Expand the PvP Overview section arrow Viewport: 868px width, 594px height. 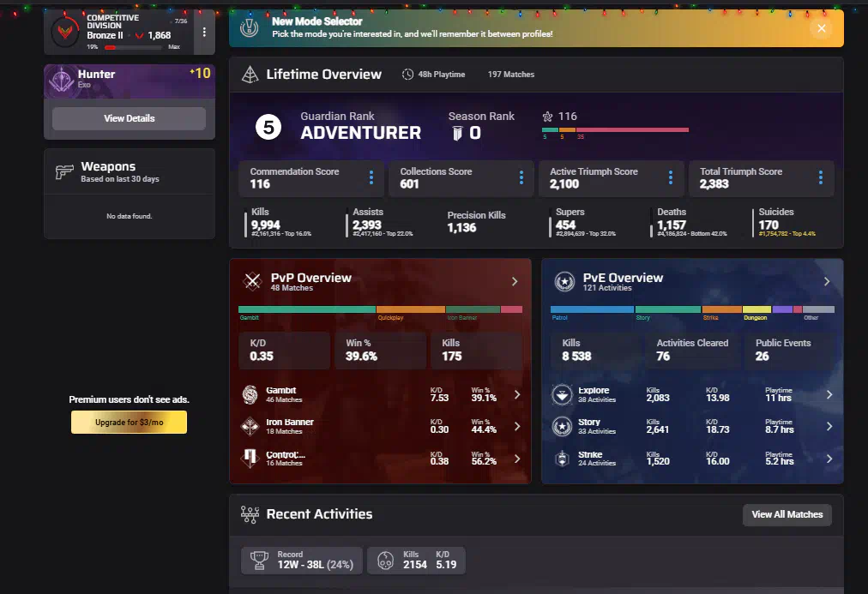coord(515,281)
